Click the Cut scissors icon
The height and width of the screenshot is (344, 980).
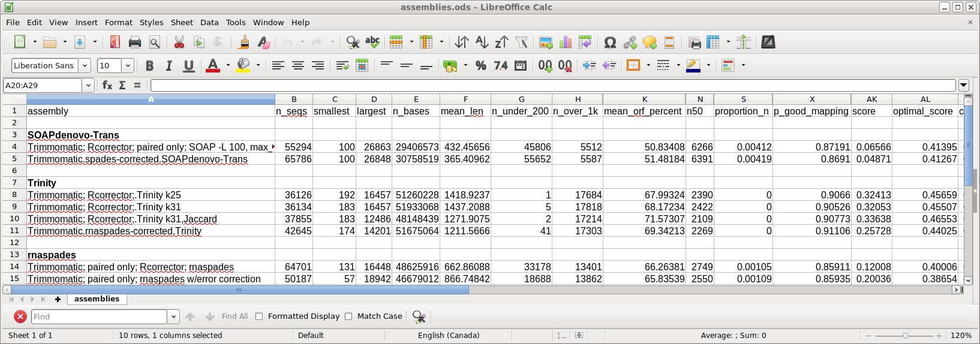pos(179,42)
